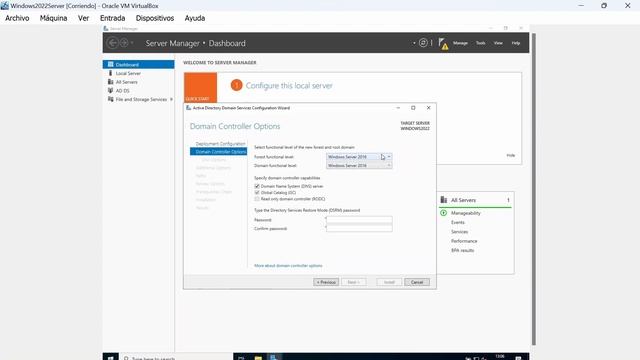The height and width of the screenshot is (360, 640).
Task: Select Deployment Configuration wizard step
Action: point(220,144)
